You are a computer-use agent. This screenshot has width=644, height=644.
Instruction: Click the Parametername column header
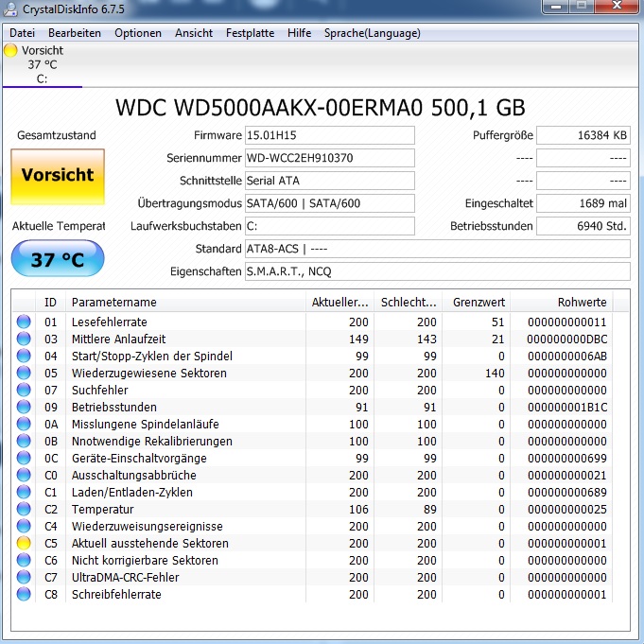(x=185, y=303)
